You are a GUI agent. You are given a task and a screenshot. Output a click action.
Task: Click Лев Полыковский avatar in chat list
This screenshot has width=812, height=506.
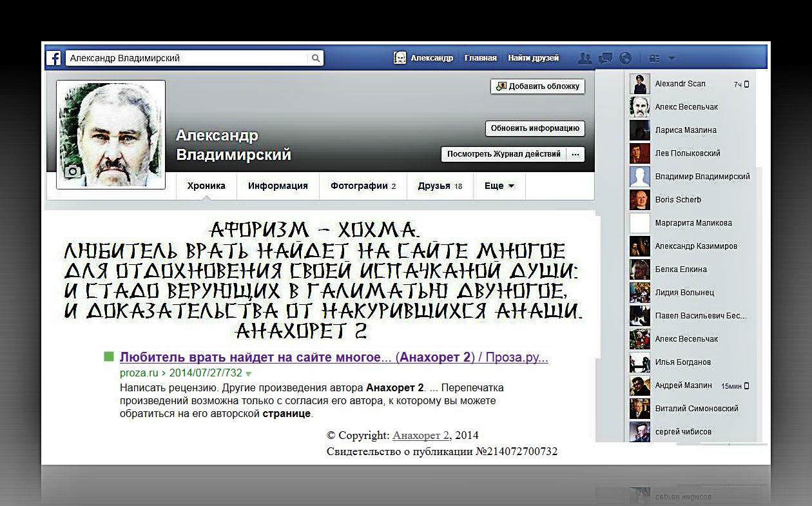point(640,153)
